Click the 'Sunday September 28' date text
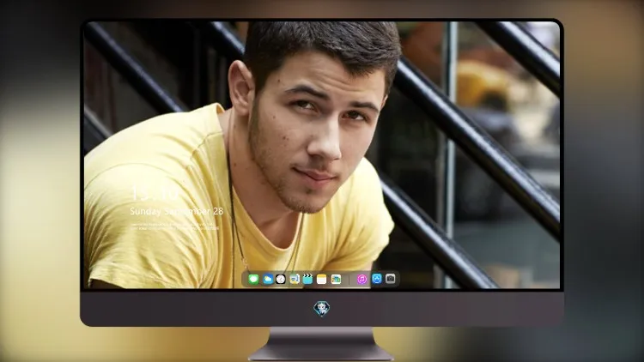Viewport: 644px width, 362px height. pyautogui.click(x=177, y=211)
